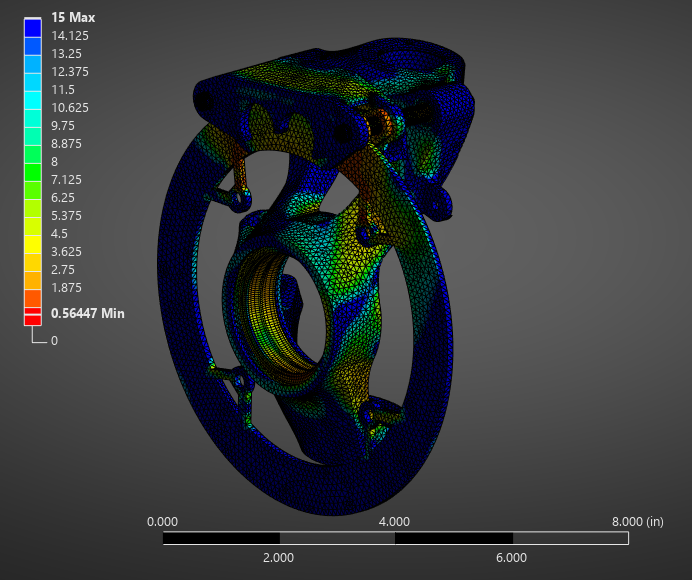
Task: Click the 12.375 legend value
Action: tap(70, 72)
